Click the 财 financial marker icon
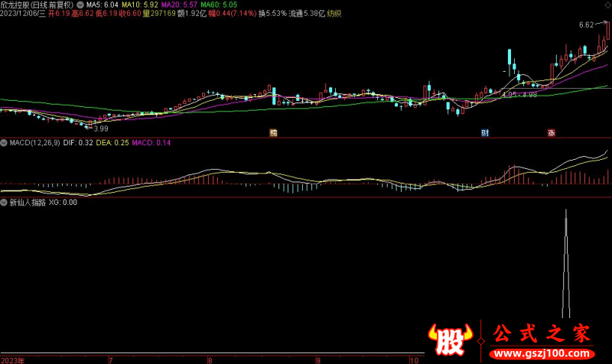Screen dimensions: 612x364 point(485,132)
